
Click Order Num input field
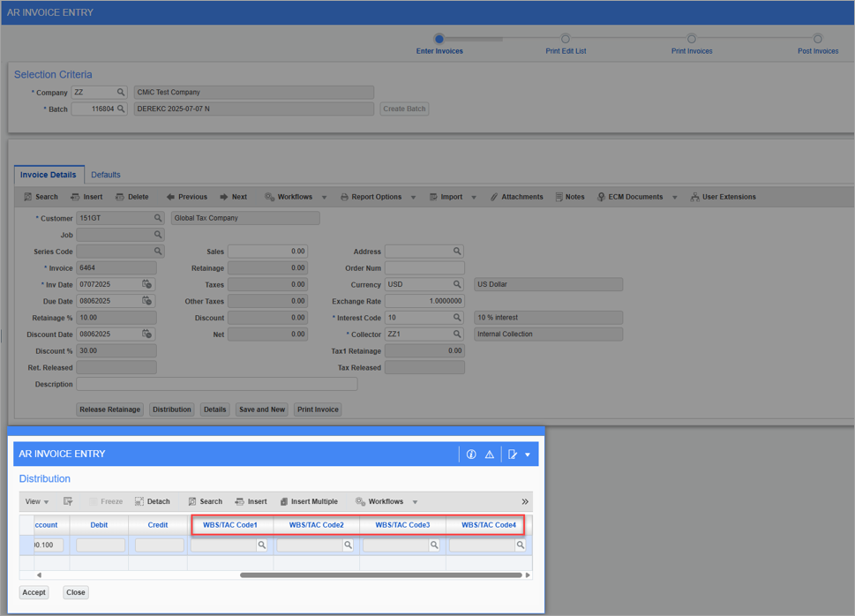click(424, 268)
